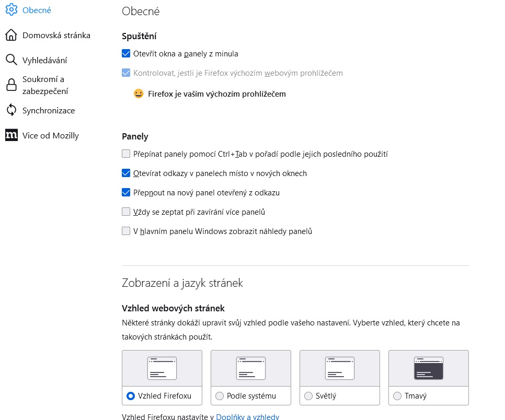505x420 pixels.
Task: Click the Obecné gear icon
Action: click(11, 10)
